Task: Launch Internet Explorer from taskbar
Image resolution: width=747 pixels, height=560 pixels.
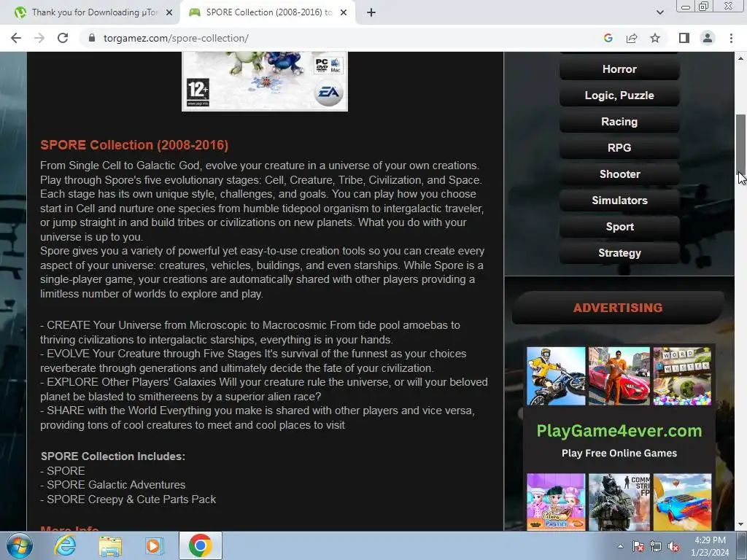Action: (65, 545)
